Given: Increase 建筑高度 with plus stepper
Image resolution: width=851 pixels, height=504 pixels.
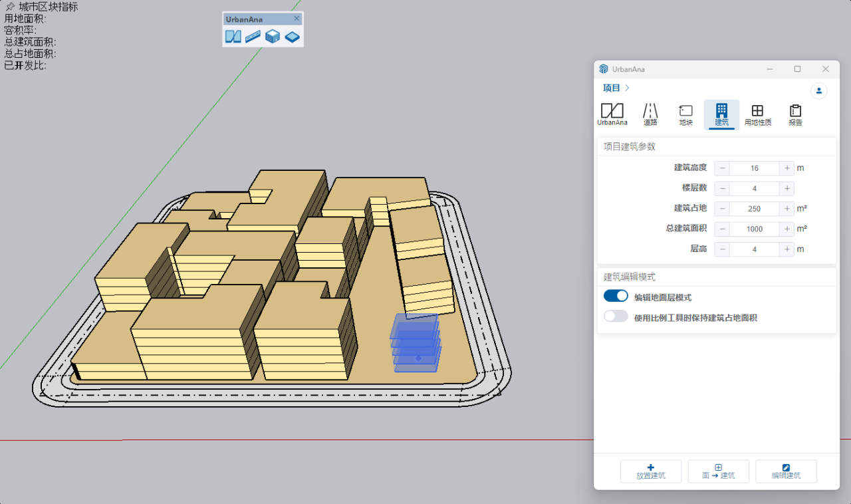Looking at the screenshot, I should [787, 168].
